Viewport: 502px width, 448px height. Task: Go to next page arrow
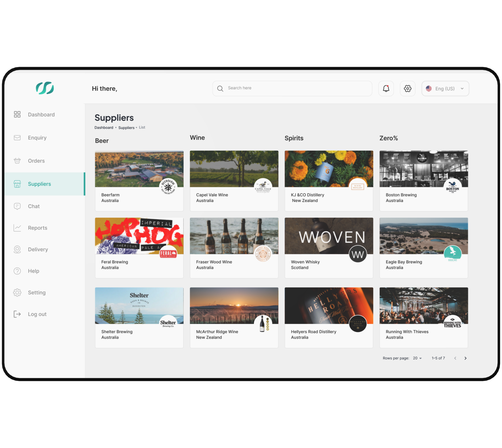(465, 358)
